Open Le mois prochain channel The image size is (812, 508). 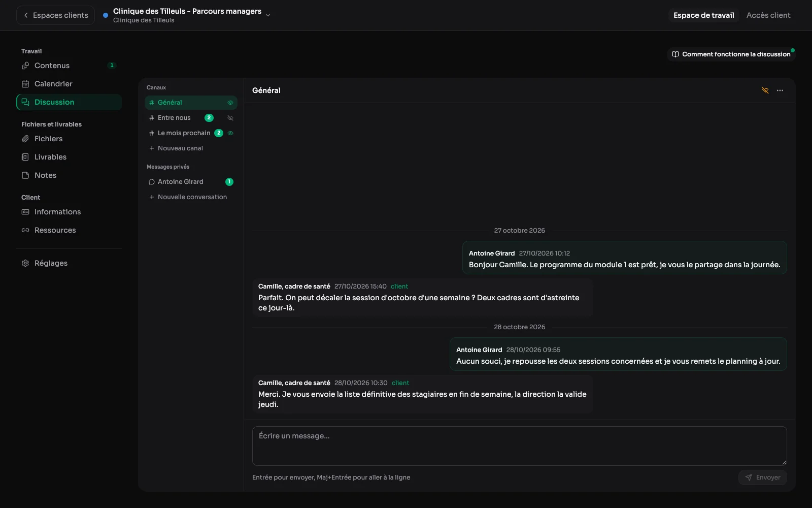tap(191, 133)
